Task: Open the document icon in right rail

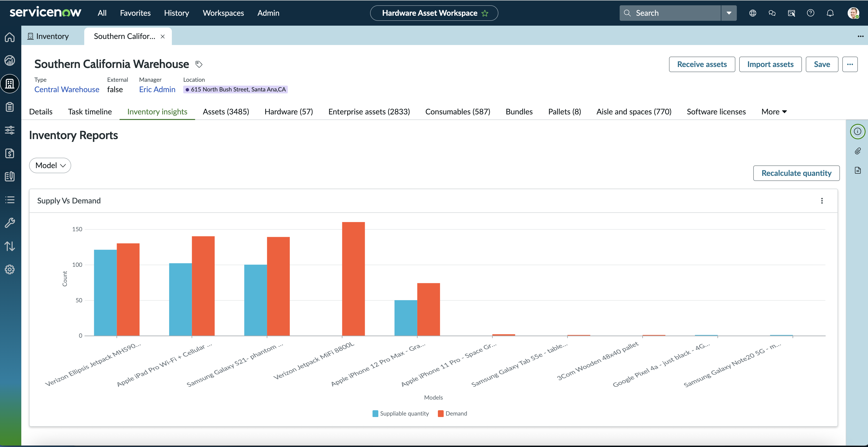Action: click(x=858, y=170)
